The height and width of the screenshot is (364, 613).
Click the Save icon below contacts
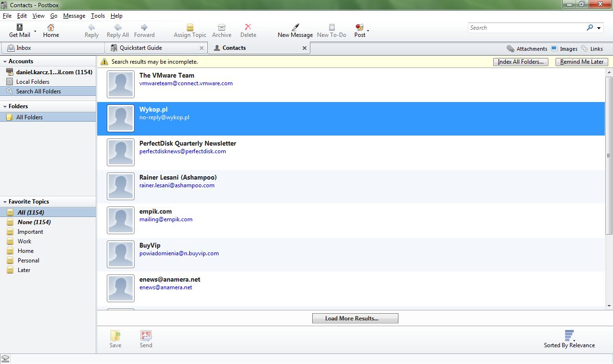pos(115,336)
